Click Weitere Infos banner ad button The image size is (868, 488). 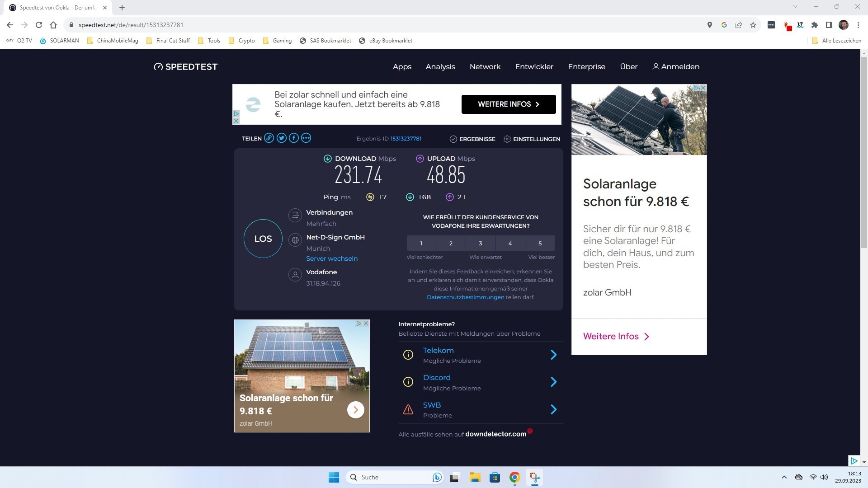point(509,104)
